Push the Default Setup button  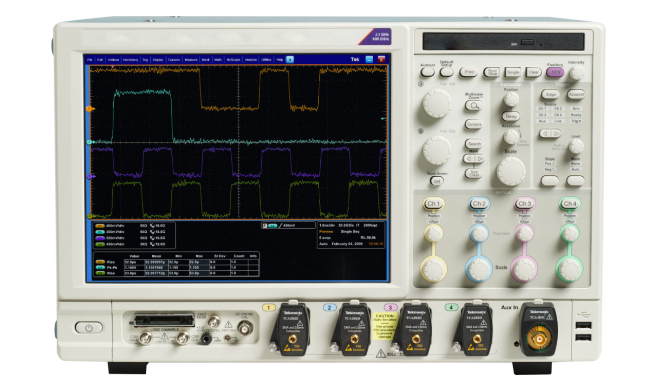[x=446, y=72]
